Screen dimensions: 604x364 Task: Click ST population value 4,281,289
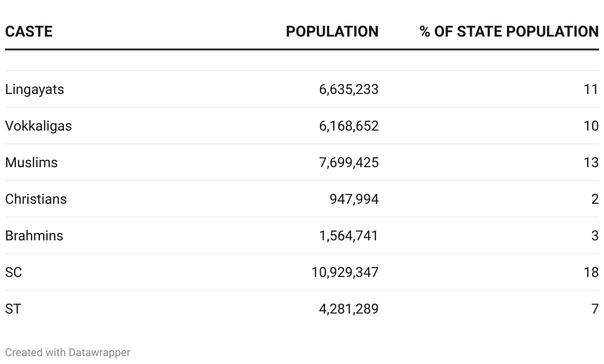[x=349, y=309]
